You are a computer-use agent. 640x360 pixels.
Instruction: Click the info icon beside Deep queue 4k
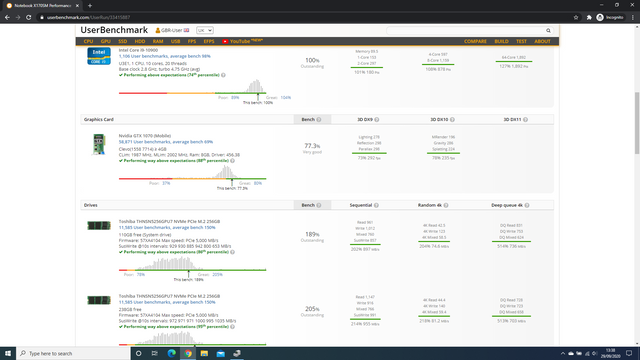(527, 205)
